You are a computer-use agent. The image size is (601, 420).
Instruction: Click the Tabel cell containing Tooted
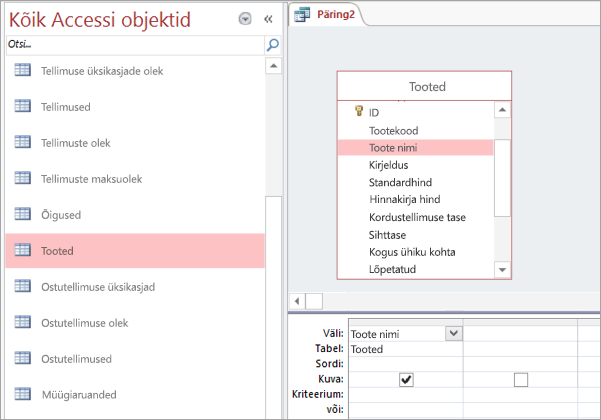(x=406, y=349)
